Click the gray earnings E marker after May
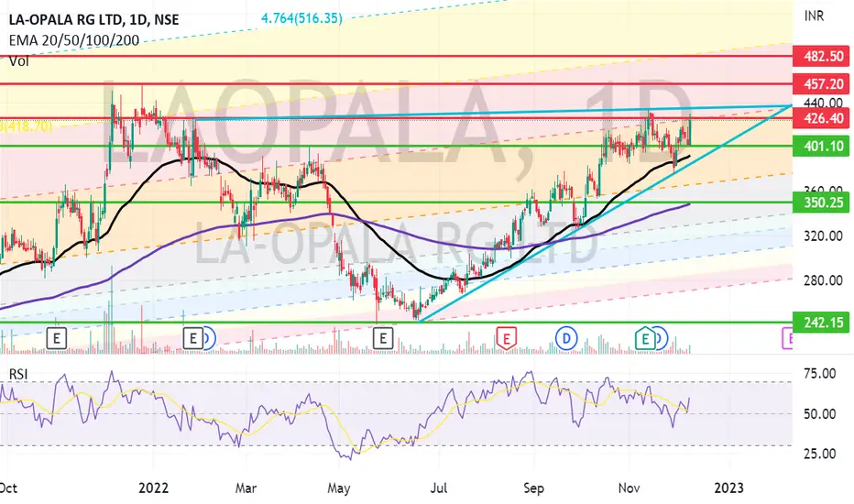Image resolution: width=854 pixels, height=504 pixels. point(383,338)
